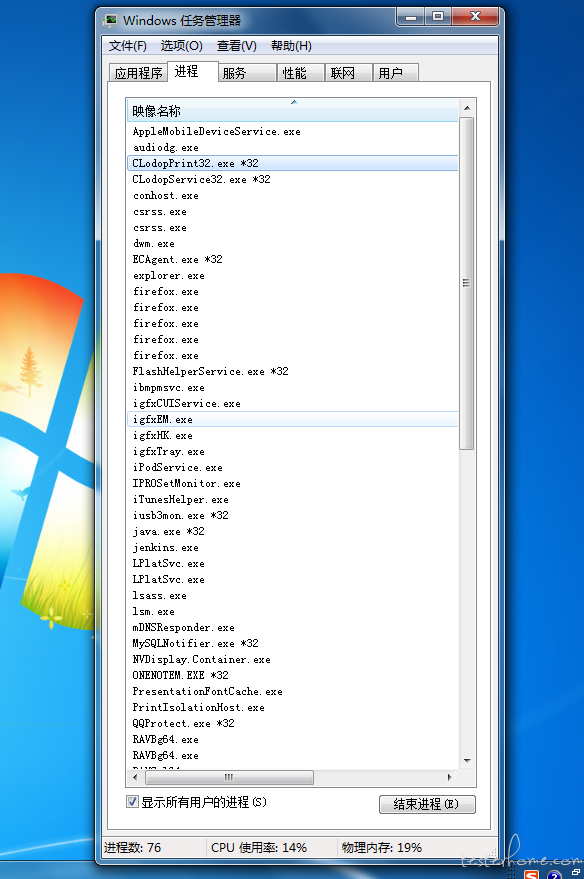Open the 文件(F) menu
584x879 pixels.
128,46
